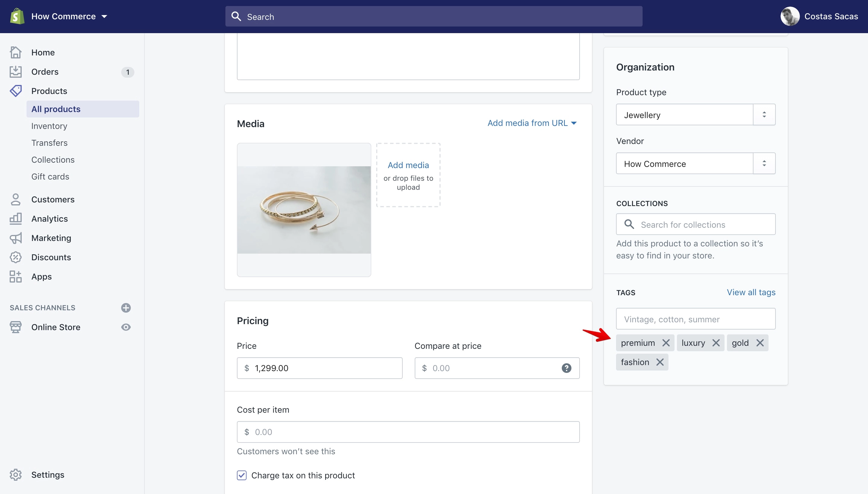
Task: Click the Marketing megaphone icon
Action: pos(16,238)
